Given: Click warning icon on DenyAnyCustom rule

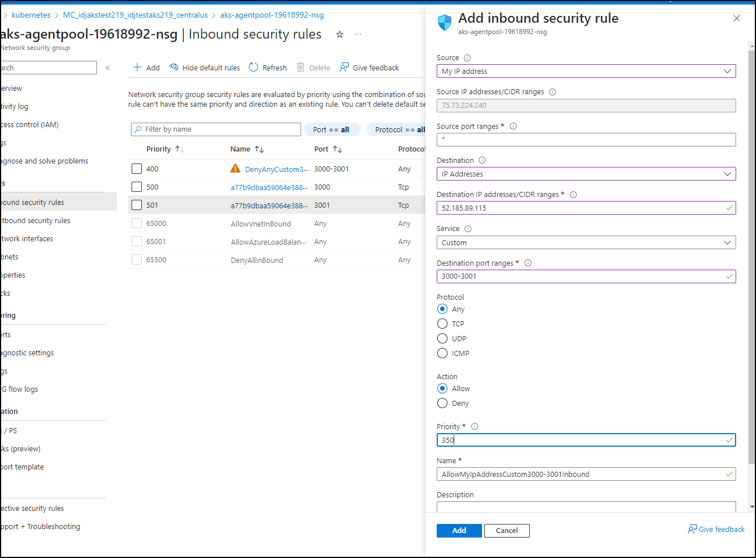Looking at the screenshot, I should [235, 169].
